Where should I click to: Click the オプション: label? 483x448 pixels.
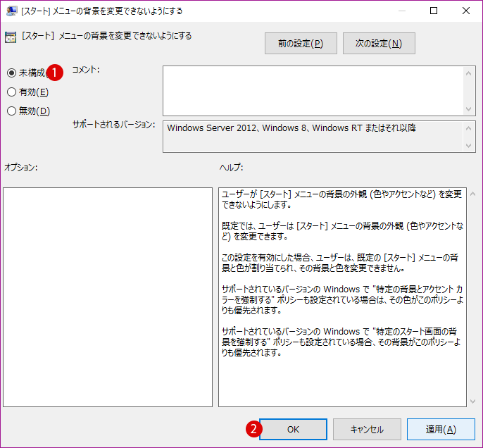click(21, 168)
